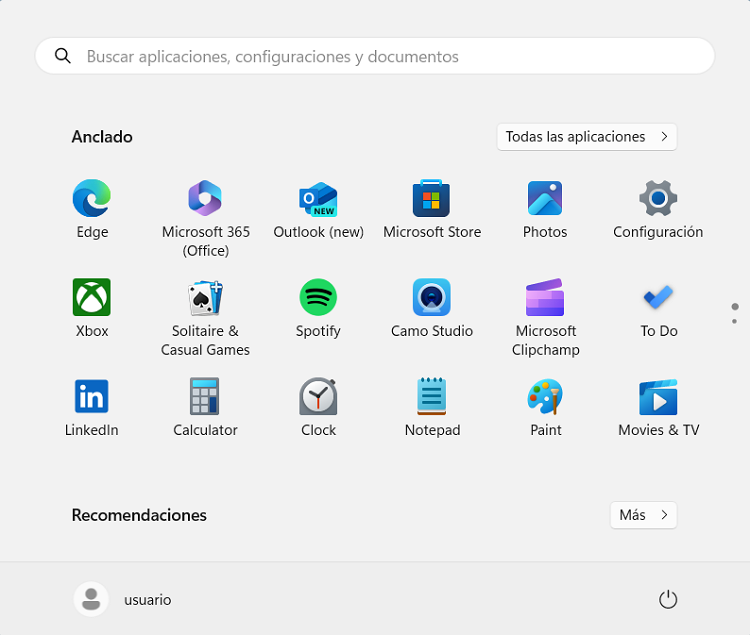The image size is (750, 635).
Task: Launch the Xbox app
Action: click(x=92, y=308)
